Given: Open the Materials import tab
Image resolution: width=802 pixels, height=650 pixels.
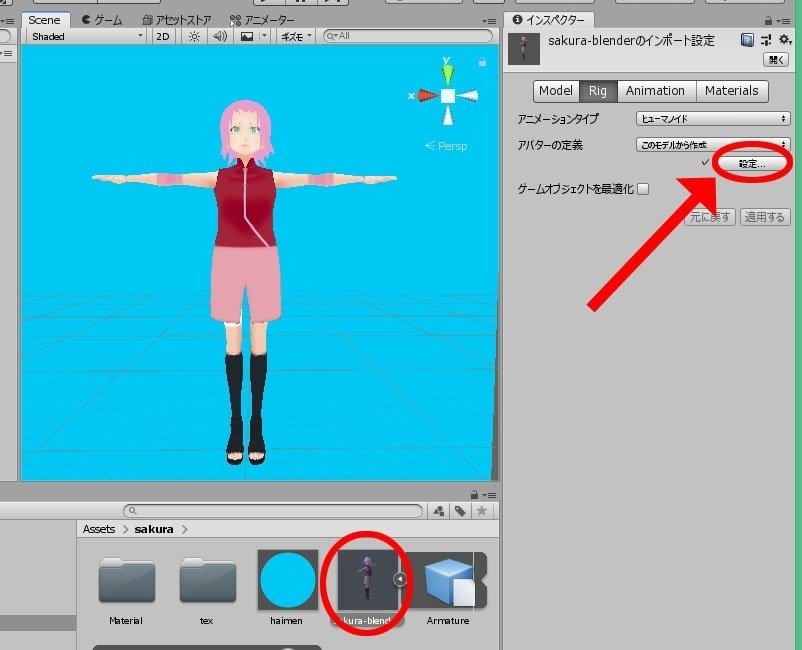Looking at the screenshot, I should point(731,91).
